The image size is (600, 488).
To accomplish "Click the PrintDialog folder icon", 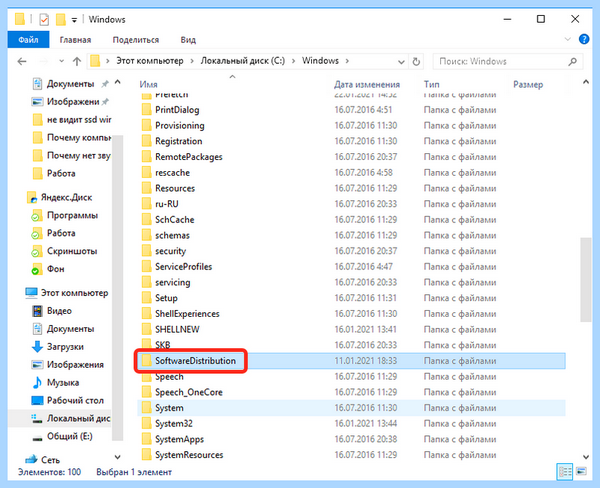I will pos(146,110).
